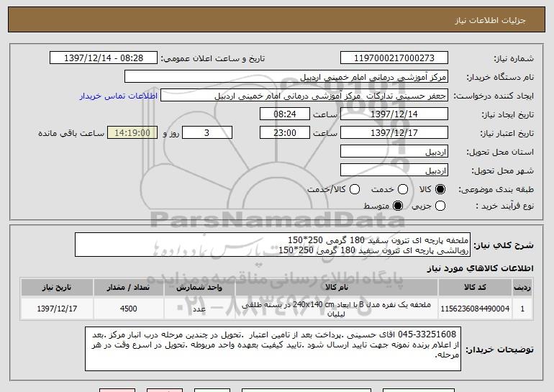Select the خدمت radio button
Image resolution: width=554 pixels, height=392 pixels.
(403, 189)
